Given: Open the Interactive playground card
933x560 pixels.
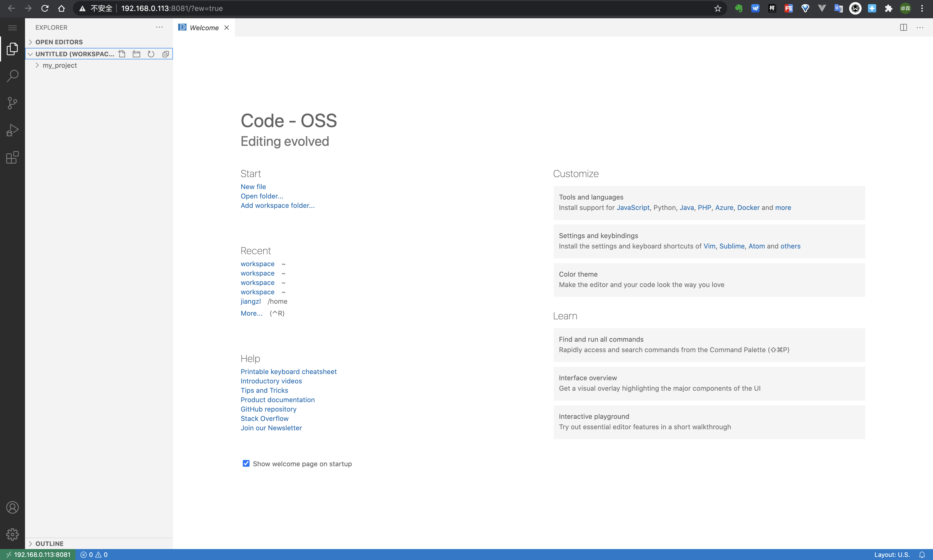Looking at the screenshot, I should (x=709, y=422).
